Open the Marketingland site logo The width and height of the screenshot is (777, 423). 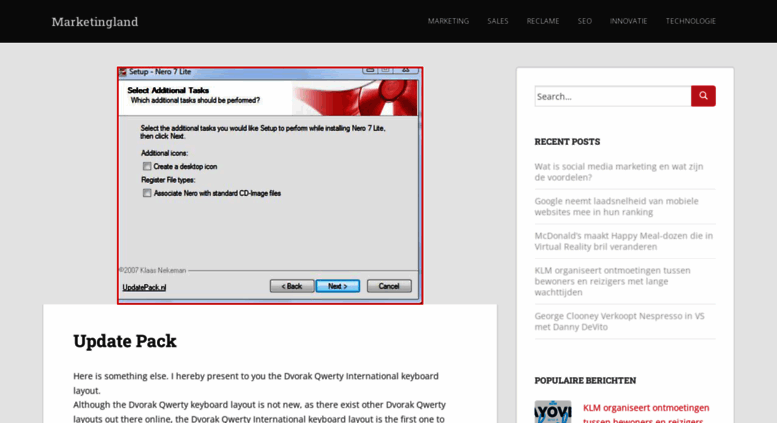95,22
